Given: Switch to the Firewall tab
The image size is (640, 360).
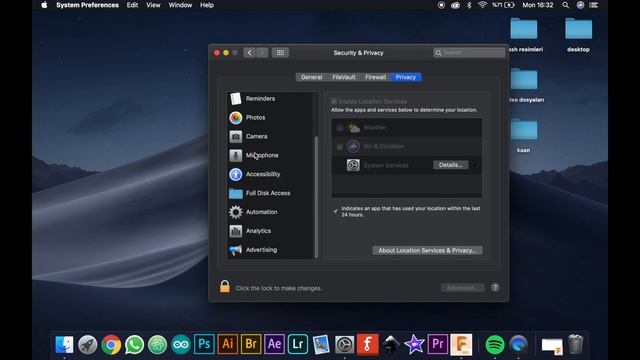Looking at the screenshot, I should pyautogui.click(x=375, y=77).
